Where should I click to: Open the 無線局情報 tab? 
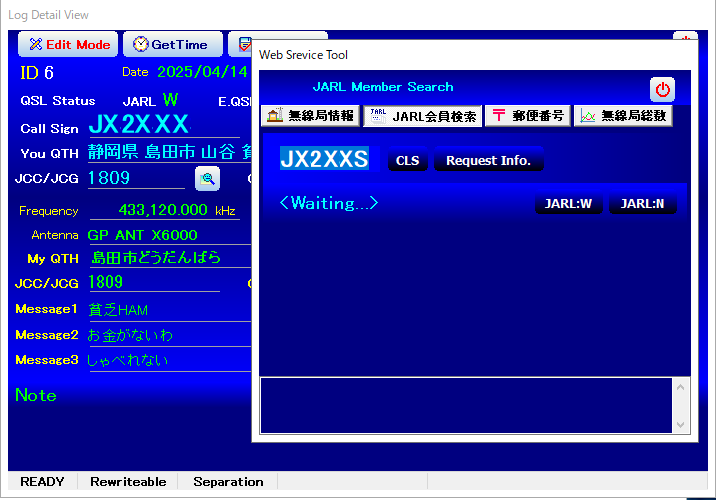[x=311, y=116]
